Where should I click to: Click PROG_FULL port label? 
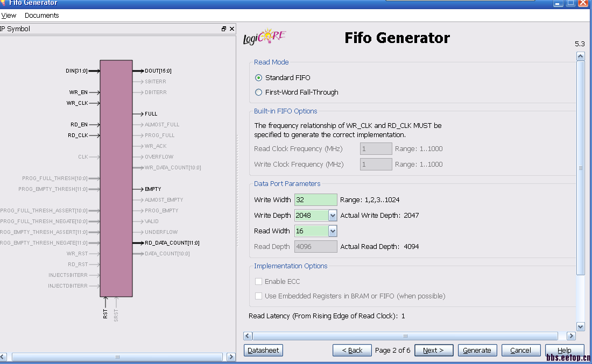(160, 135)
